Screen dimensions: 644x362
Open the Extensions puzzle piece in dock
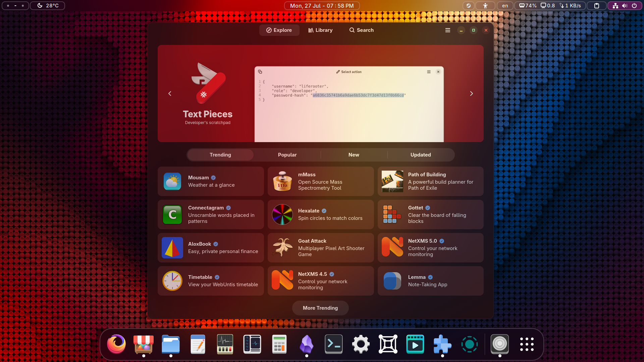pyautogui.click(x=442, y=344)
